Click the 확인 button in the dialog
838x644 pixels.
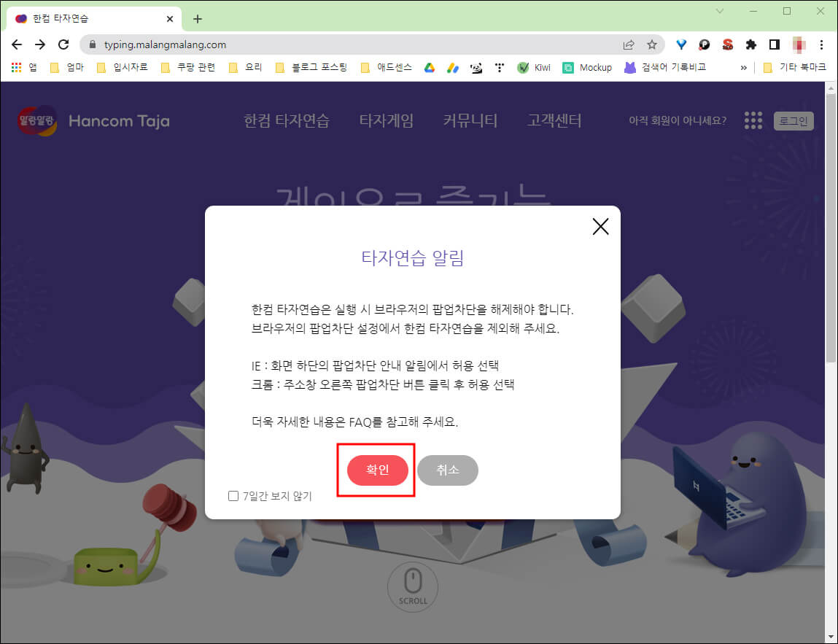click(x=376, y=470)
